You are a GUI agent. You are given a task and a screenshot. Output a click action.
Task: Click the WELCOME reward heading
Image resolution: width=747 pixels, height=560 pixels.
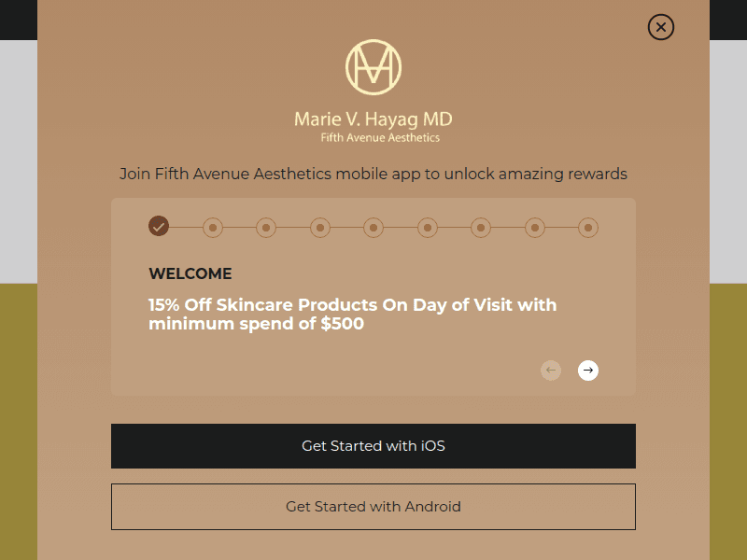[x=190, y=273]
